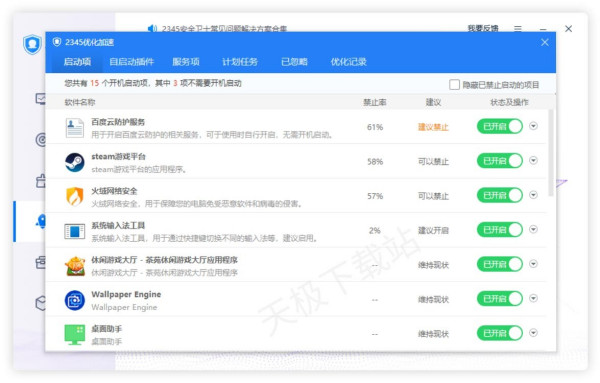600x383 pixels.
Task: Click 57% value in Huorong row
Action: point(375,196)
